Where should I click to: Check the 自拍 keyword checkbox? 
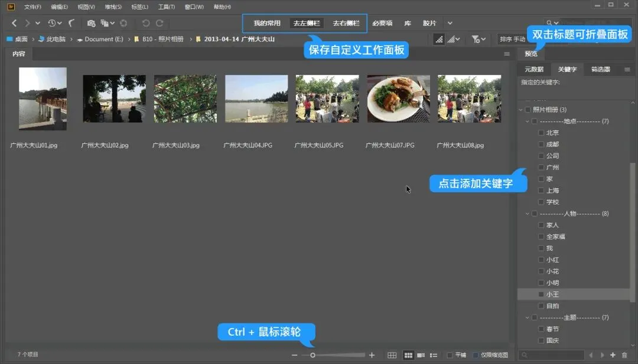(541, 306)
